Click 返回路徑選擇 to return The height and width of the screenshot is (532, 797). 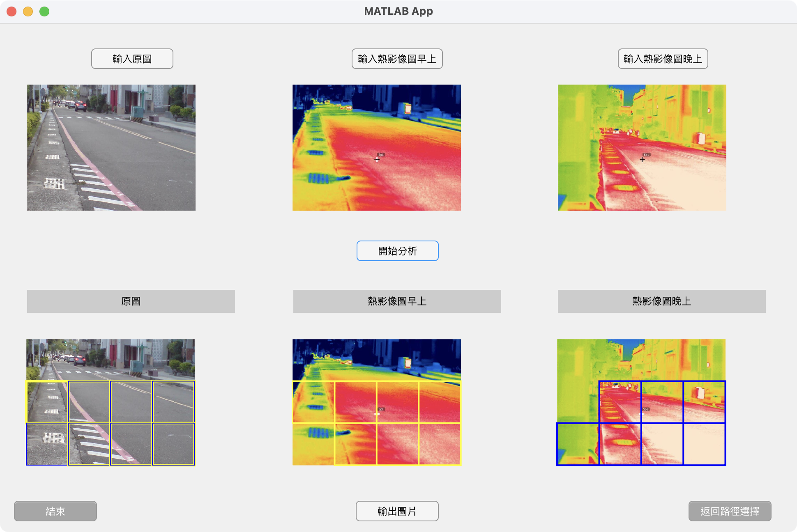[x=730, y=511]
